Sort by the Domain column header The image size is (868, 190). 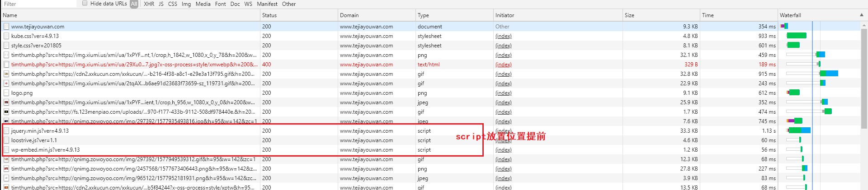377,15
